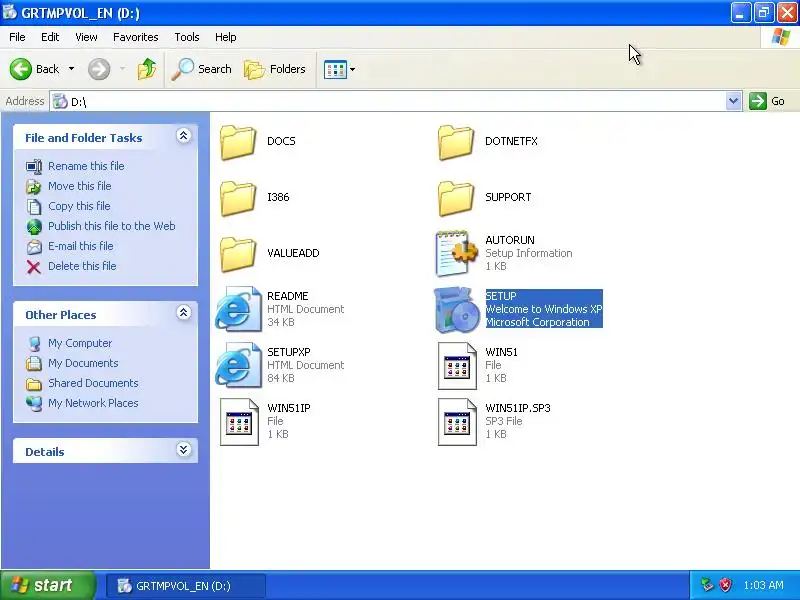Click Copy this file link
This screenshot has height=600, width=800.
79,206
